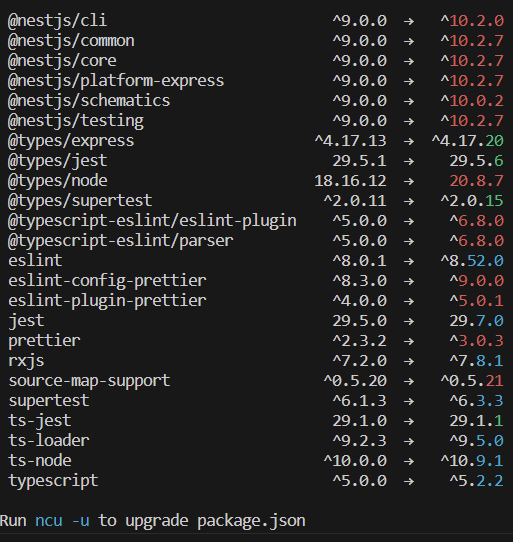
Task: Click current version ^6.1.3 of supertest
Action: [360, 401]
